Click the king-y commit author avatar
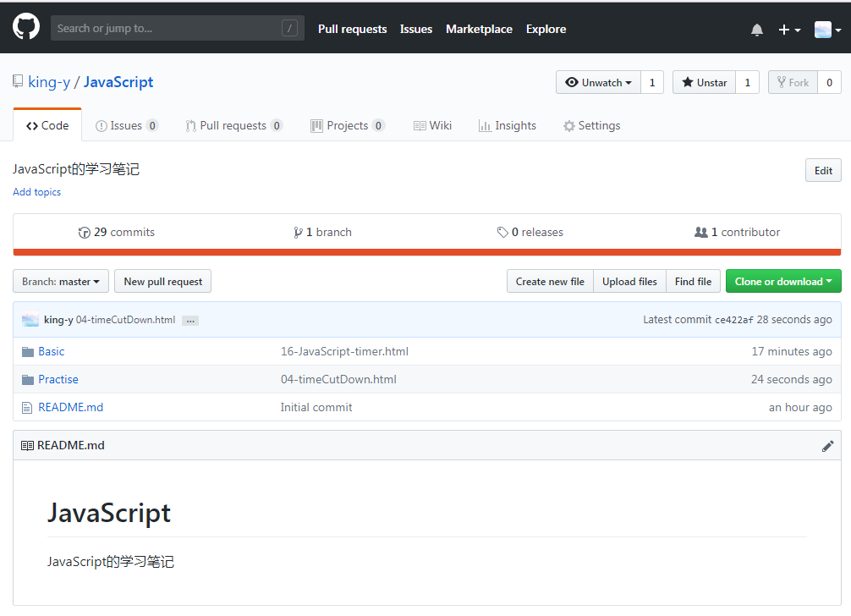 (x=30, y=320)
